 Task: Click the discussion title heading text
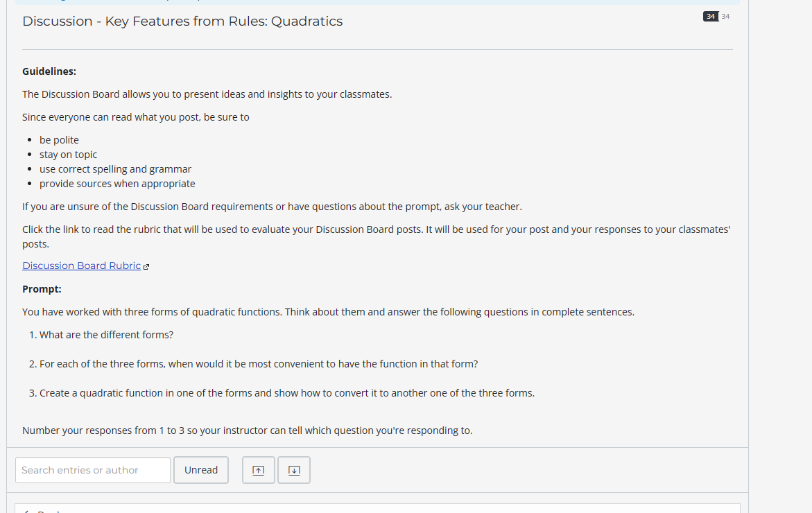[x=182, y=21]
